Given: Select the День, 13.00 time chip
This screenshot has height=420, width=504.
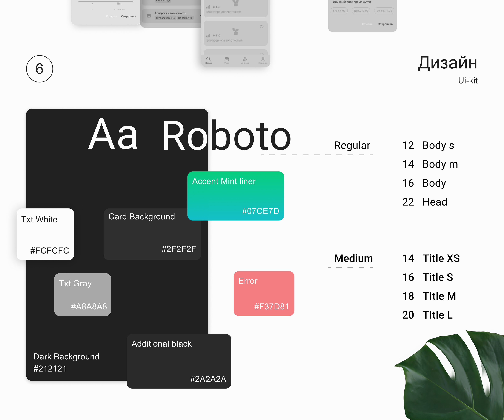Looking at the screenshot, I should 361,11.
